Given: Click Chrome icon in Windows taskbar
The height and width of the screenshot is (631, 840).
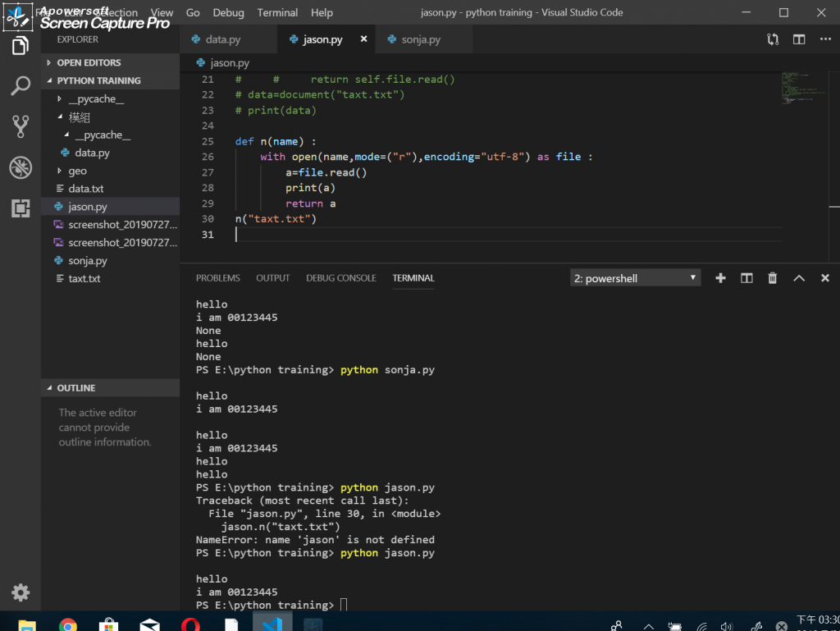Looking at the screenshot, I should click(68, 624).
